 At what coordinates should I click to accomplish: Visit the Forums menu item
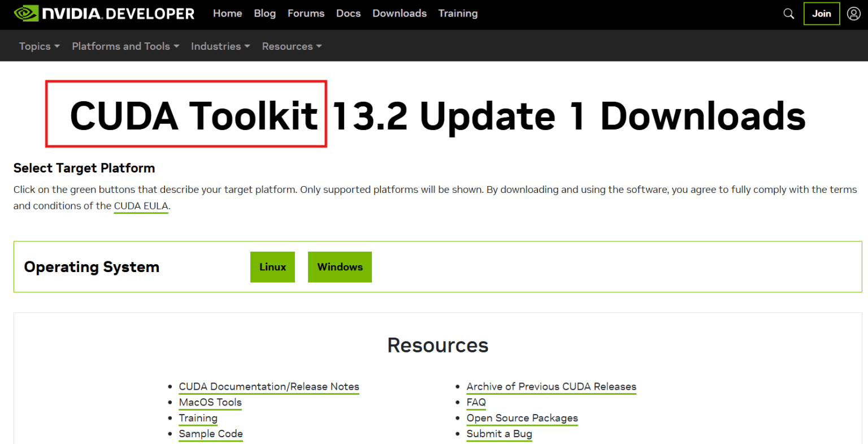pos(306,14)
